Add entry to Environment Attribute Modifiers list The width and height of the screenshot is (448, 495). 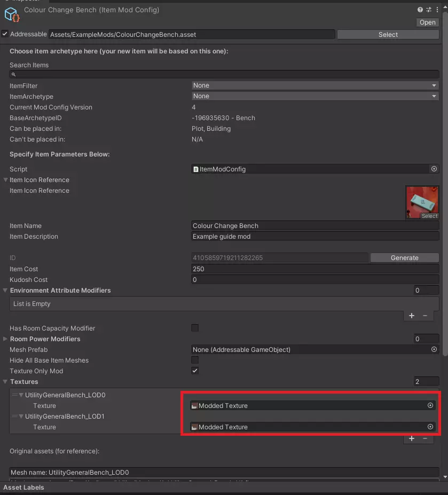412,316
